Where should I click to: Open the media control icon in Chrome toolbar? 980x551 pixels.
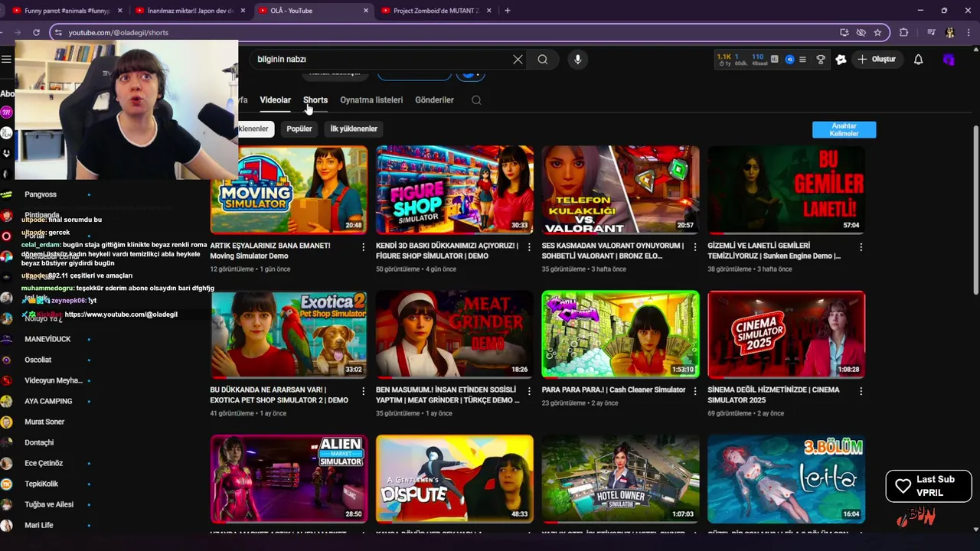tap(931, 32)
